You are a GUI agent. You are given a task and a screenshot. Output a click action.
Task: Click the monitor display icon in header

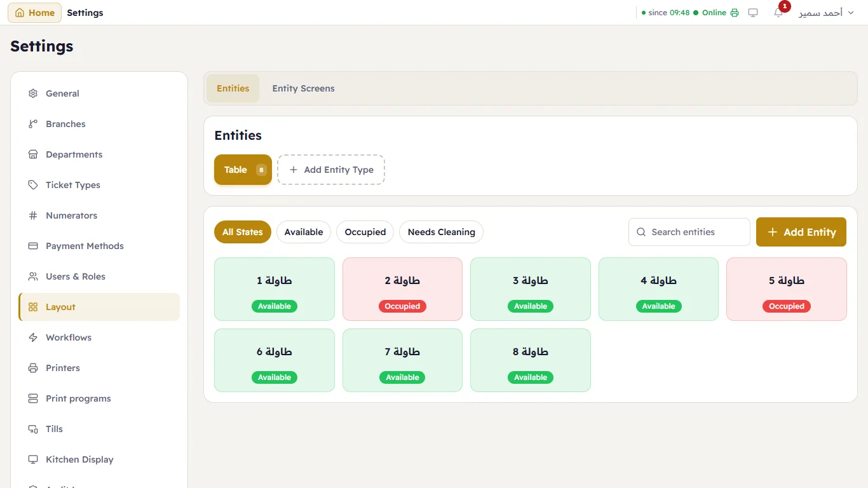tap(753, 13)
